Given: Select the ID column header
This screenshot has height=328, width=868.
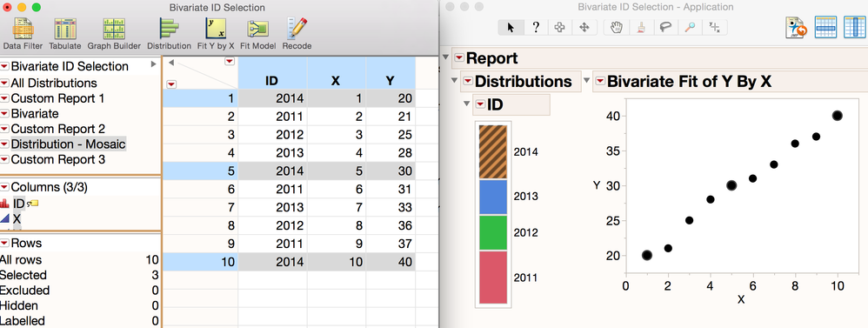Looking at the screenshot, I should point(272,81).
